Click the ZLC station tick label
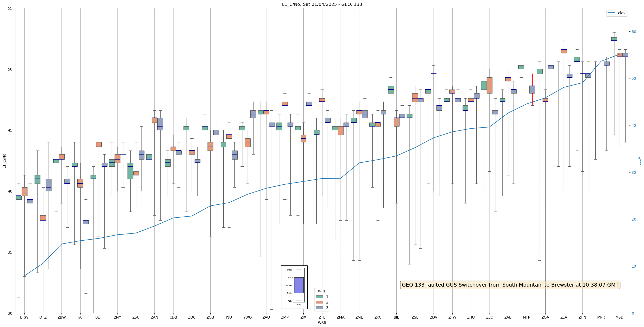Screen dimensions: 644x327 click(489, 317)
